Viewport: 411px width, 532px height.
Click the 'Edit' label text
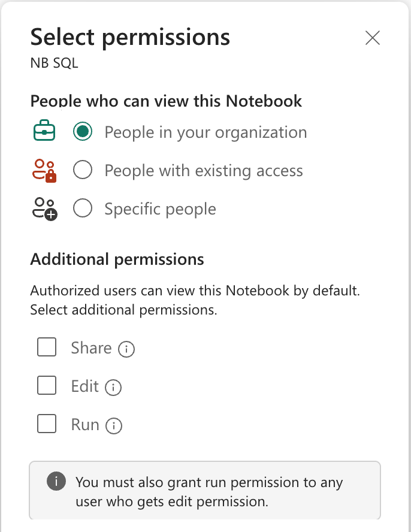point(84,386)
